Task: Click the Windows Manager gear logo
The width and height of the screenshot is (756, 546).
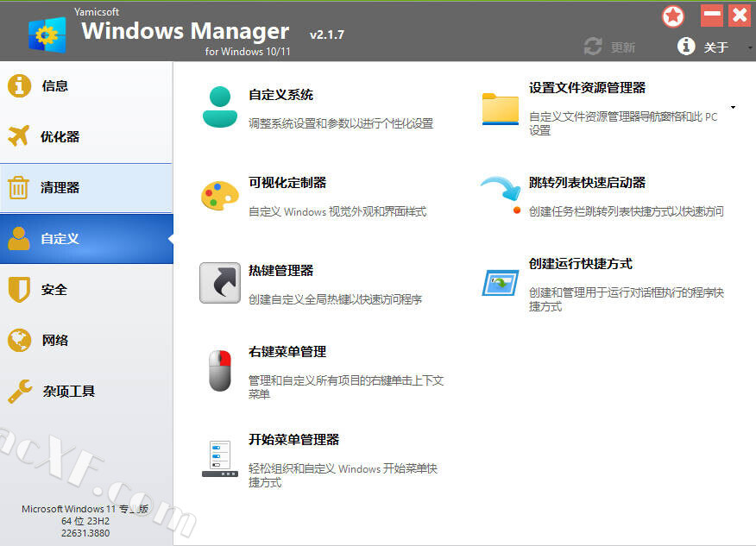Action: pos(47,35)
